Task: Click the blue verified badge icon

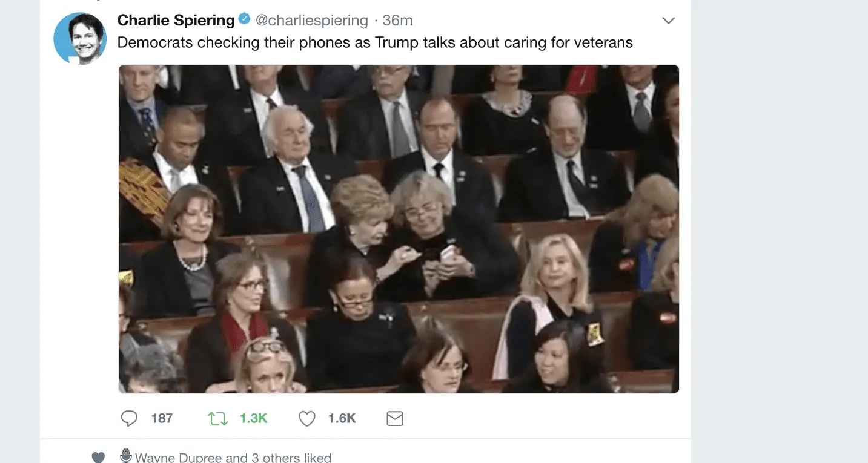Action: pos(244,19)
